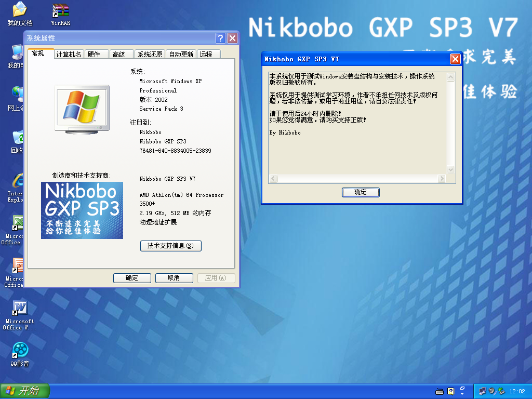Switch to the 常规 tab
The height and width of the screenshot is (399, 532).
(x=41, y=54)
